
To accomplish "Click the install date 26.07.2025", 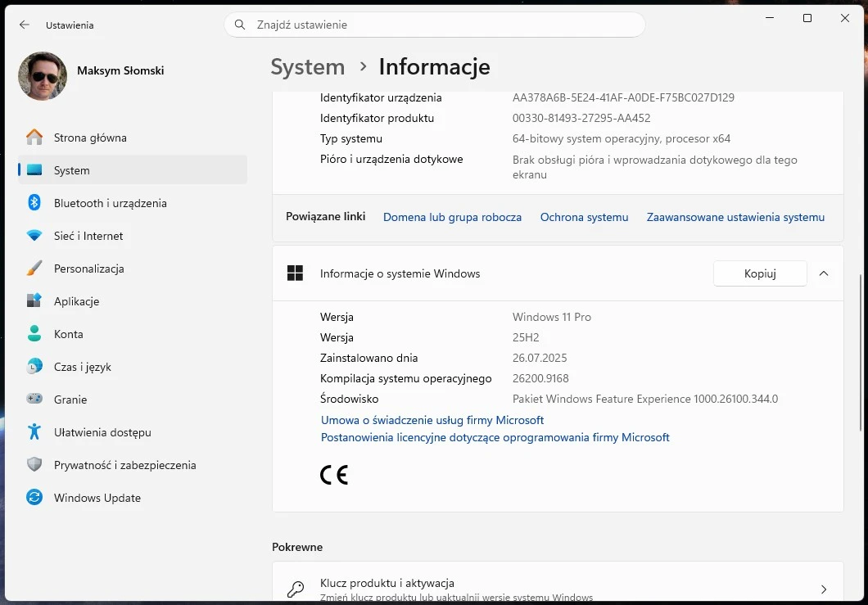I will (x=540, y=358).
